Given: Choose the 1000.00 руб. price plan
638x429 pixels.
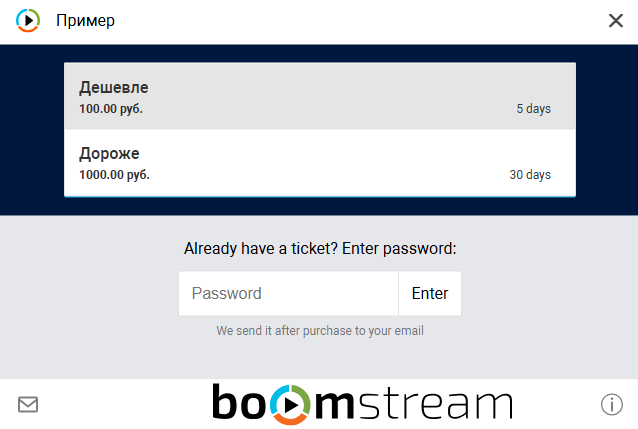Looking at the screenshot, I should click(x=114, y=175).
